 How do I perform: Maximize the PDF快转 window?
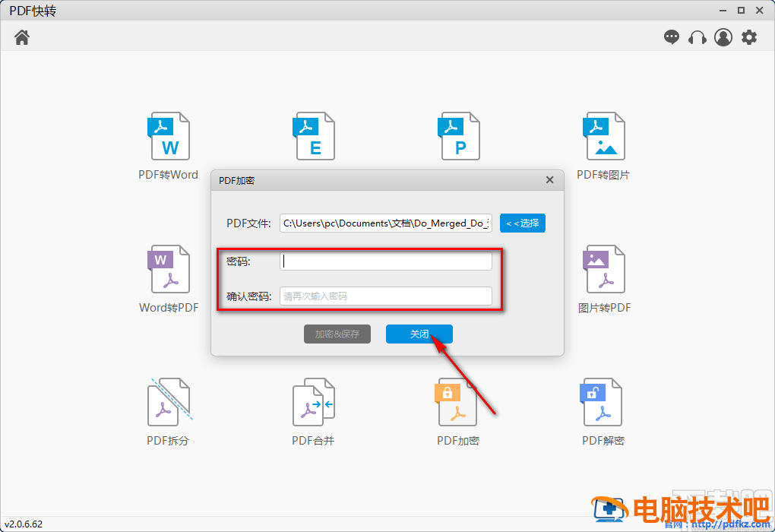[741, 11]
